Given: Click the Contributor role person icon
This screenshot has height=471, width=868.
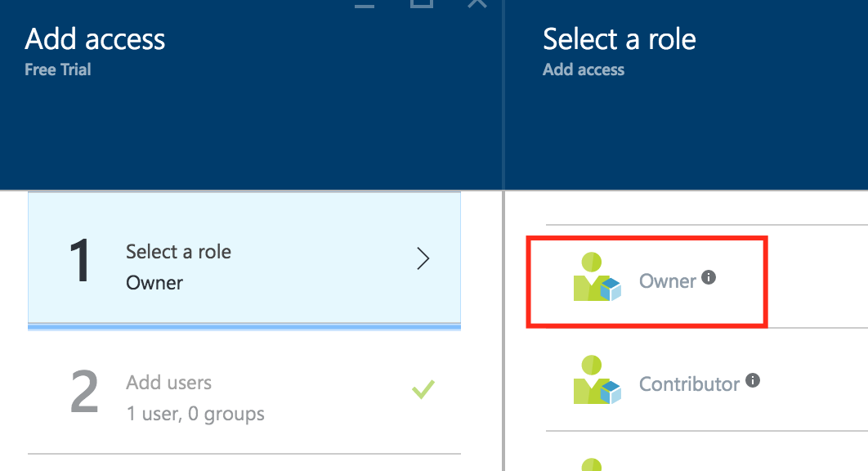Looking at the screenshot, I should click(597, 381).
